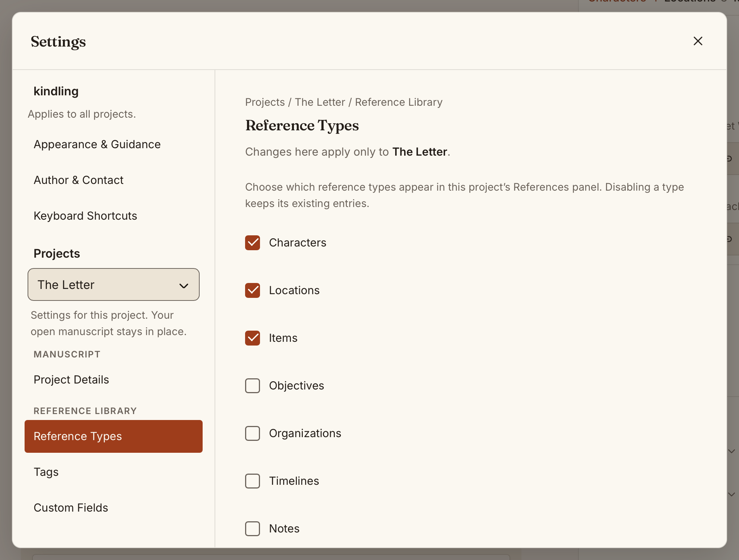Select the Reference Types sidebar item
The width and height of the screenshot is (739, 560).
coord(114,436)
